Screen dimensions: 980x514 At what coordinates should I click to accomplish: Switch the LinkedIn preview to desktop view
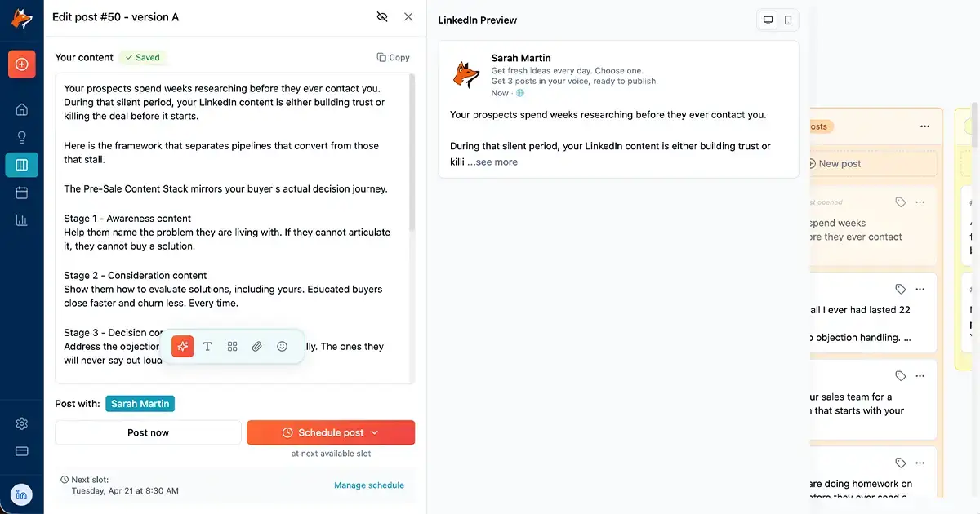pyautogui.click(x=768, y=20)
